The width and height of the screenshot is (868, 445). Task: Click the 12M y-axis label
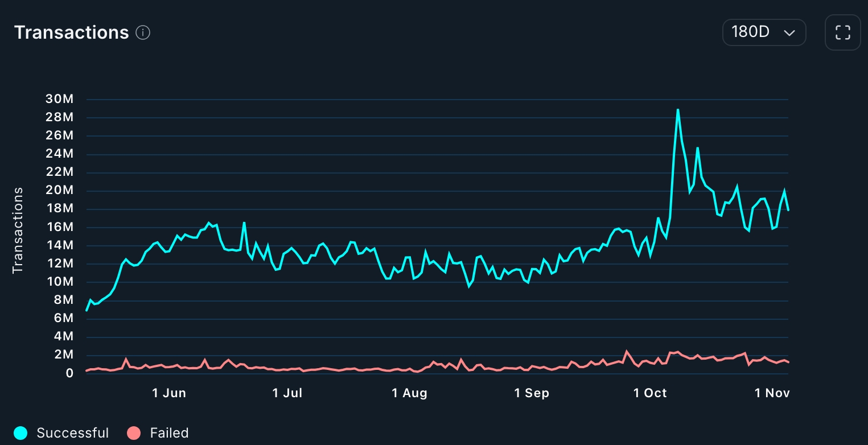59,263
